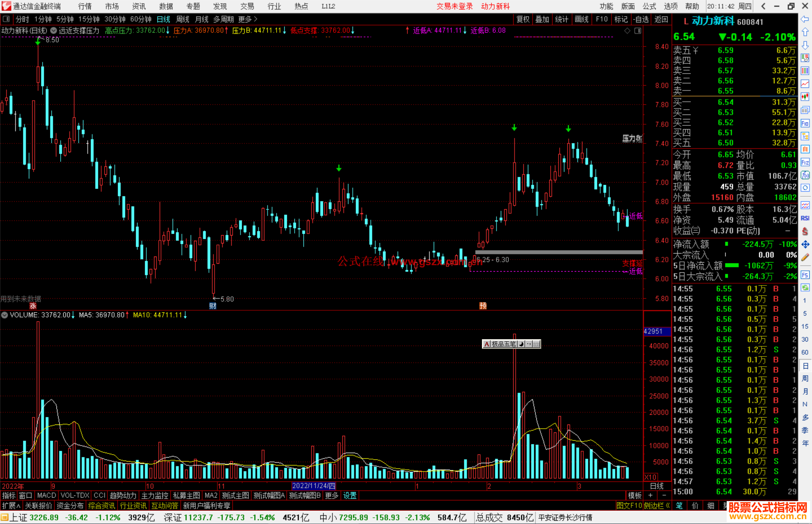Open the colored quote grid icon in sidebar
812x524 pixels.
[x=805, y=71]
